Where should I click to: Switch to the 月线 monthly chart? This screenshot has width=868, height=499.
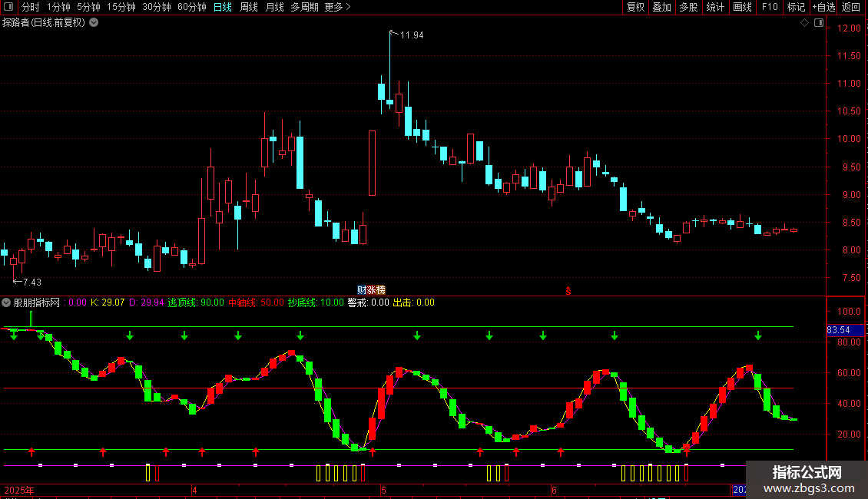point(274,7)
